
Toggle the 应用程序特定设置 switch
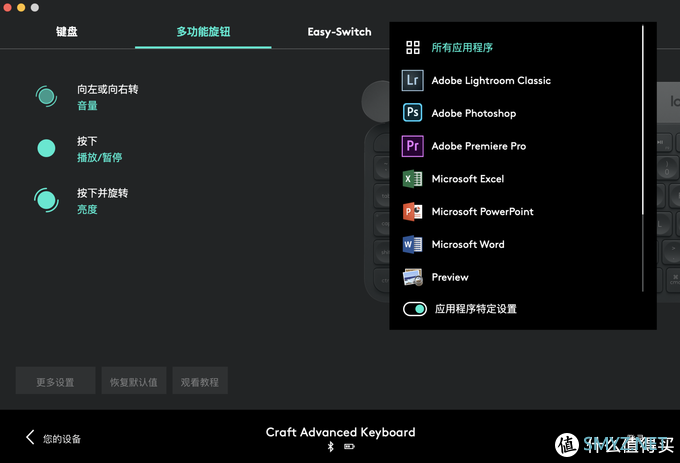coord(415,309)
